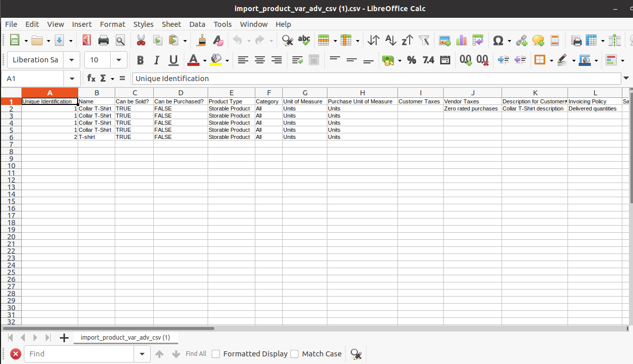Apply yellow highlighting color

pyautogui.click(x=216, y=60)
